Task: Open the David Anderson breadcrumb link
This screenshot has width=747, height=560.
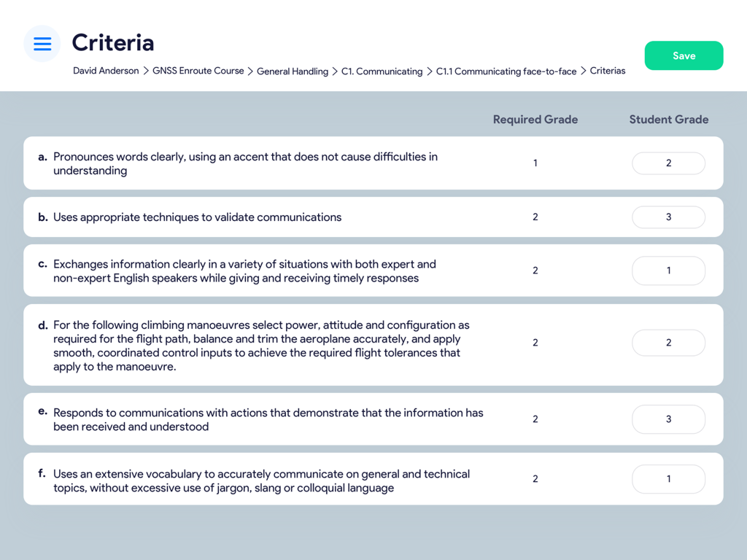Action: click(x=105, y=71)
